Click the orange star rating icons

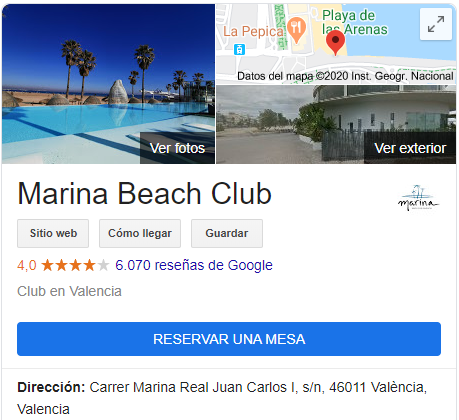coord(76,265)
